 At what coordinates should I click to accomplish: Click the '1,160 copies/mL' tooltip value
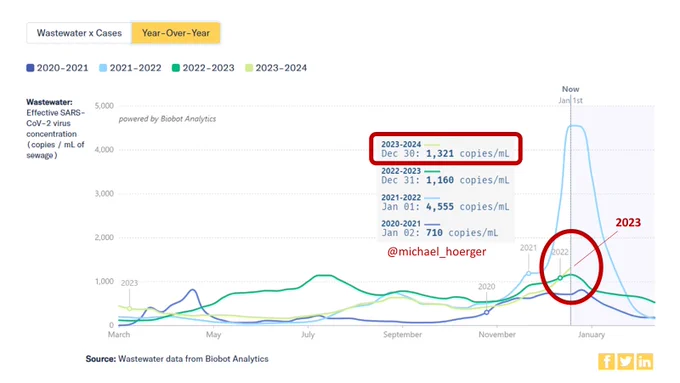point(468,180)
